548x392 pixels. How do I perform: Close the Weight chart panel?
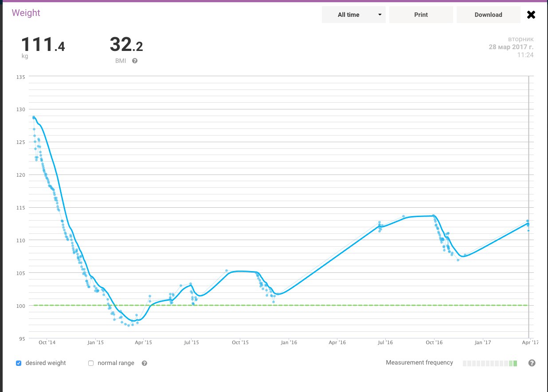click(x=531, y=15)
